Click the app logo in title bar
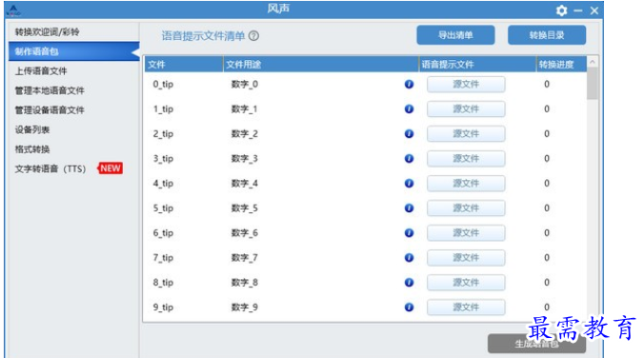The height and width of the screenshot is (358, 644). tap(13, 10)
